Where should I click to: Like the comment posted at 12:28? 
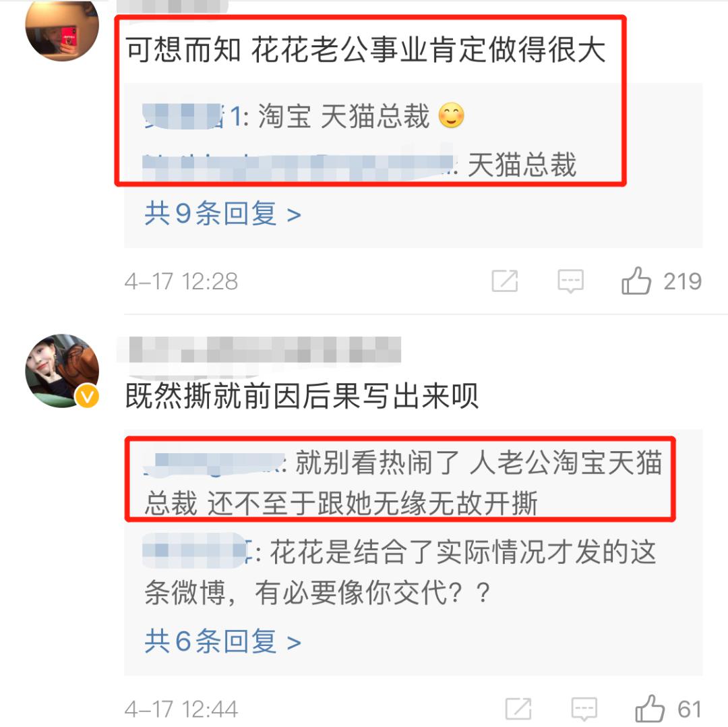[636, 281]
